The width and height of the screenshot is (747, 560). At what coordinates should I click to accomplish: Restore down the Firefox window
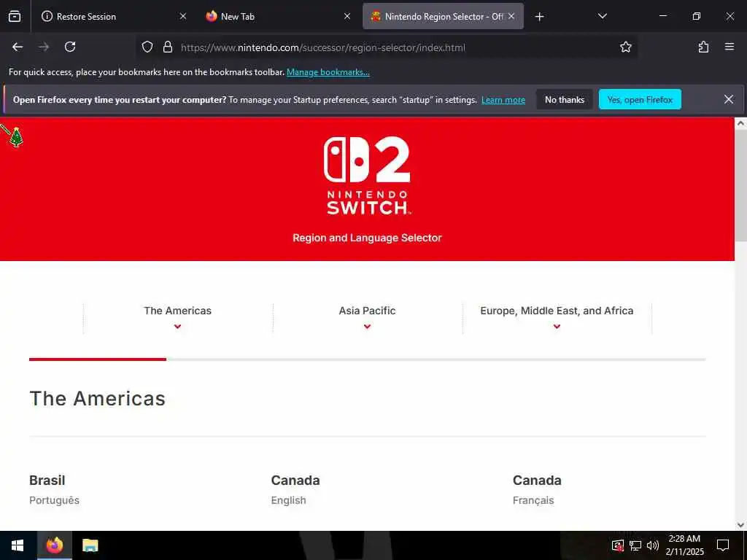click(697, 16)
